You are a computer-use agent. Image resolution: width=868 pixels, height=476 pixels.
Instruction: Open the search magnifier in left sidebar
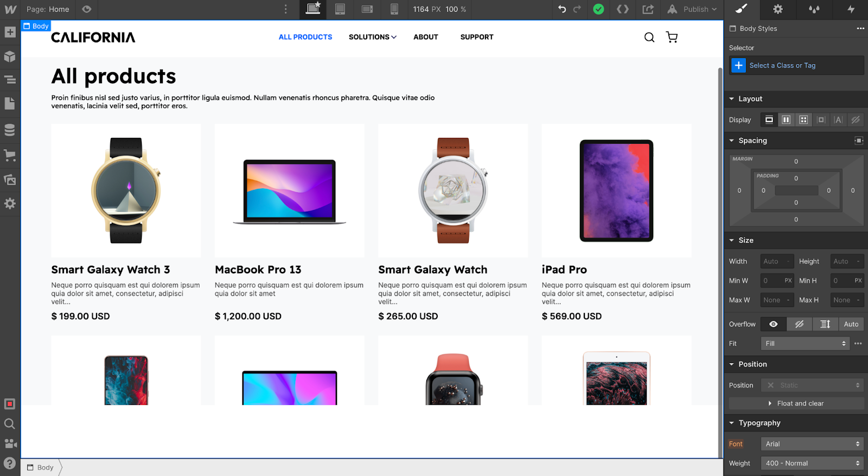(10, 424)
